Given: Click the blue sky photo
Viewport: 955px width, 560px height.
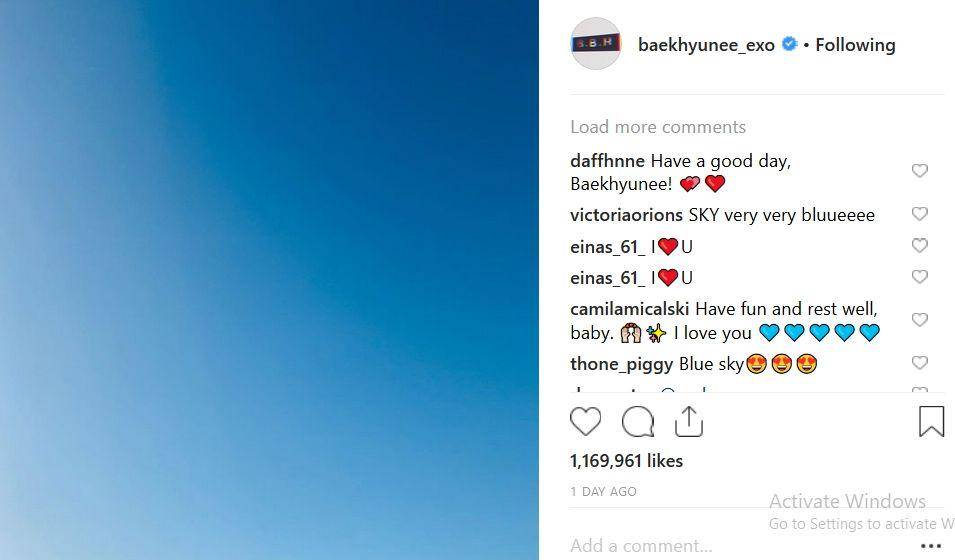Looking at the screenshot, I should click(x=269, y=280).
